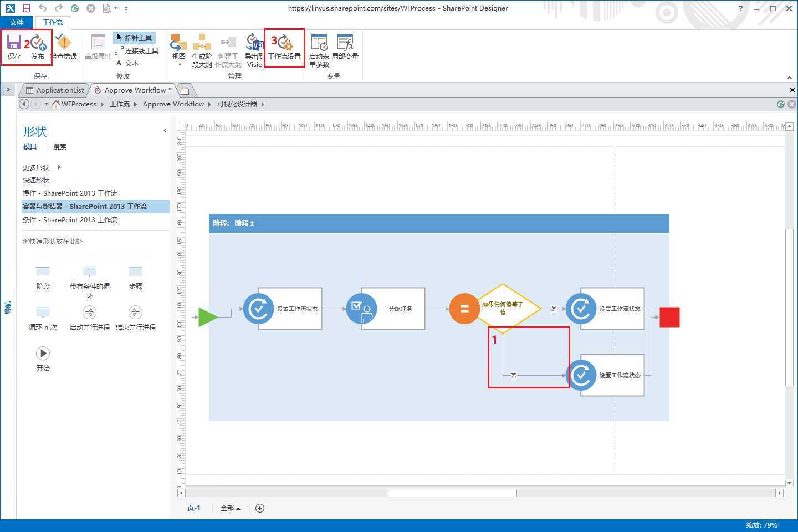Collapse the Shapes (形状) panel
798x532 pixels.
pyautogui.click(x=165, y=131)
